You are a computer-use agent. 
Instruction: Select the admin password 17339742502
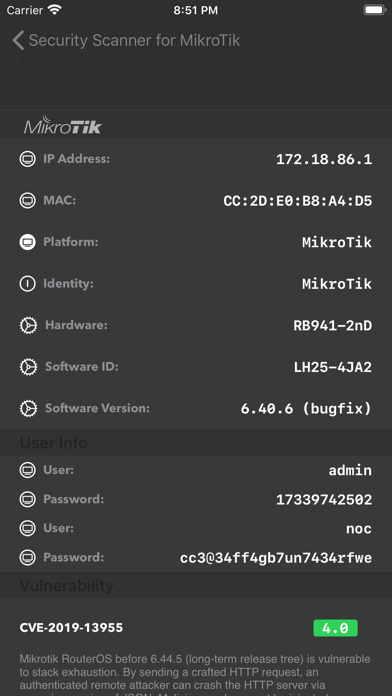tap(324, 500)
